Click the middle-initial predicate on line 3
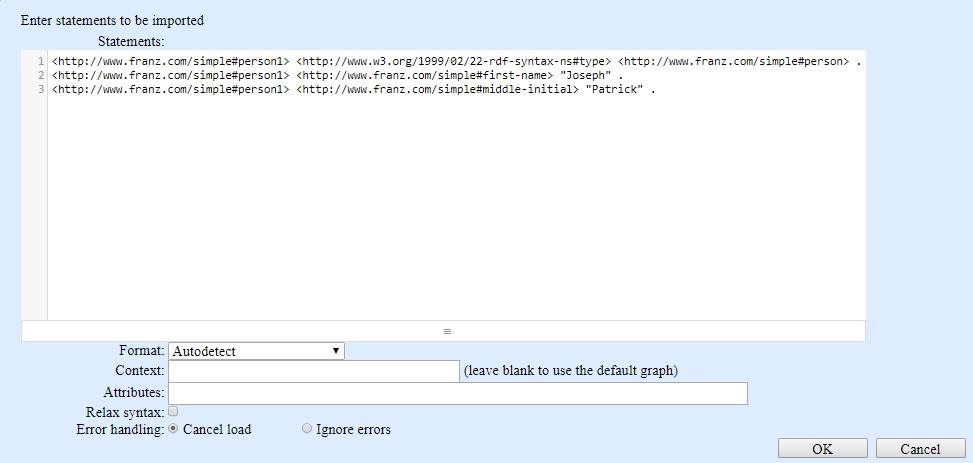The image size is (973, 463). [437, 89]
